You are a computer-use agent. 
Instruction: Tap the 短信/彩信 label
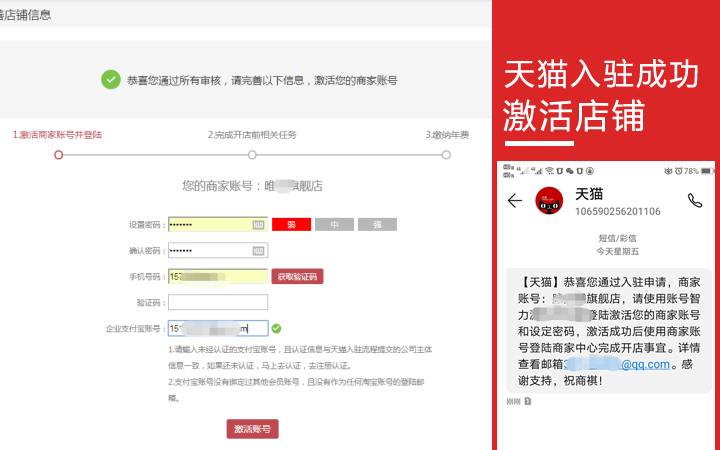pyautogui.click(x=617, y=238)
